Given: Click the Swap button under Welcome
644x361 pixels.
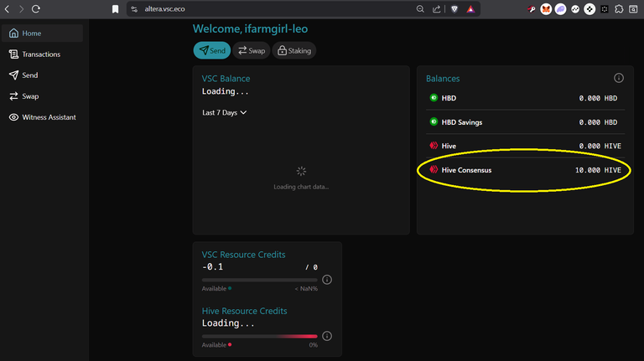Looking at the screenshot, I should tap(252, 50).
